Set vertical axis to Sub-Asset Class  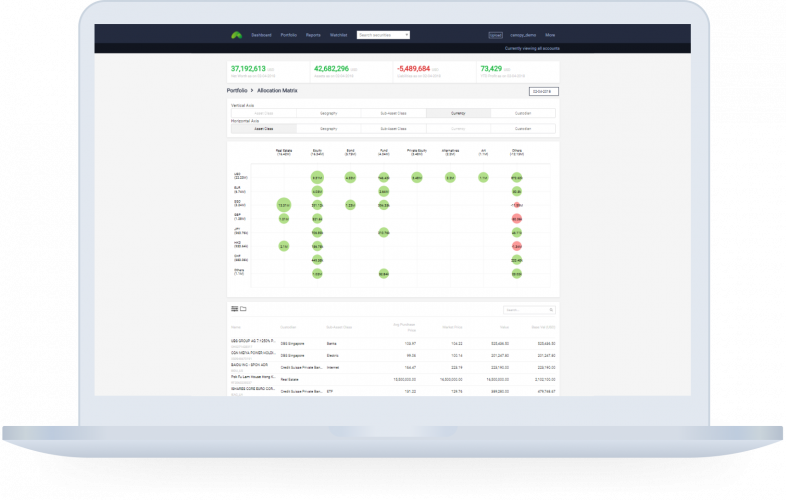(394, 113)
